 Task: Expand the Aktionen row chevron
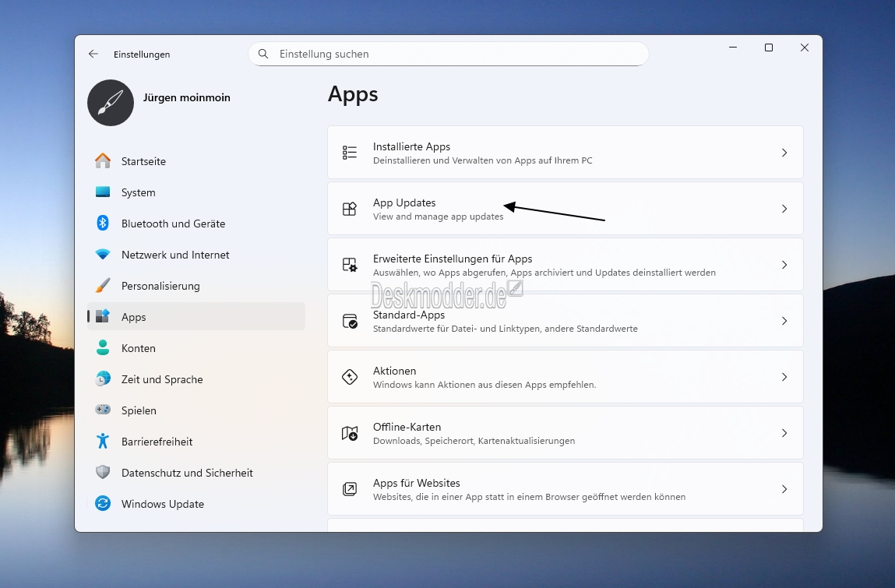point(784,377)
